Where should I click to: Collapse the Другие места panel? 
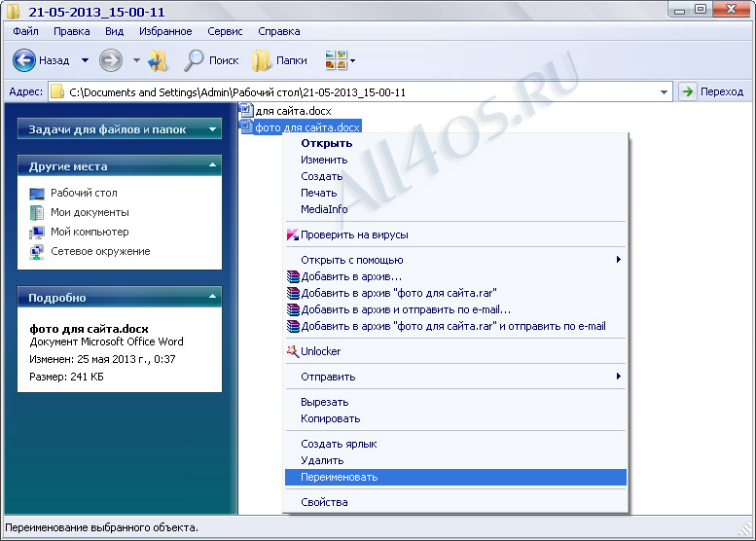coord(212,165)
